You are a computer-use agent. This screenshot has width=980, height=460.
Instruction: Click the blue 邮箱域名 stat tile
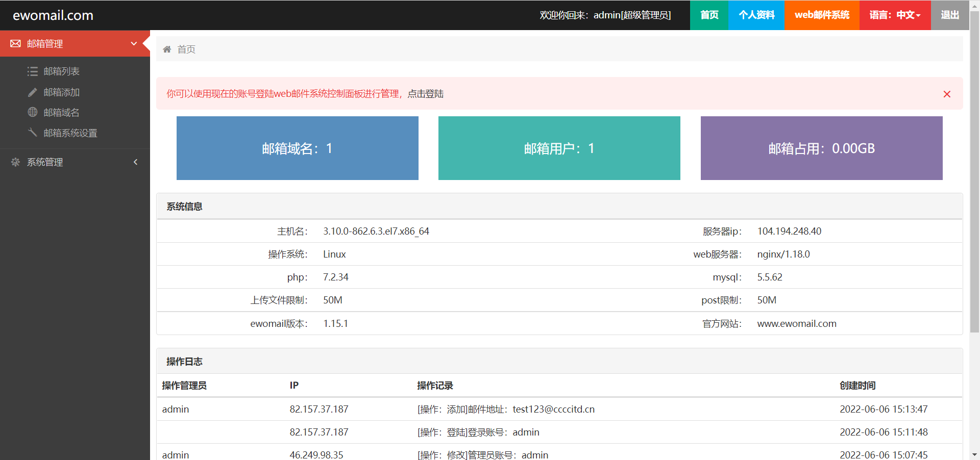(x=297, y=148)
